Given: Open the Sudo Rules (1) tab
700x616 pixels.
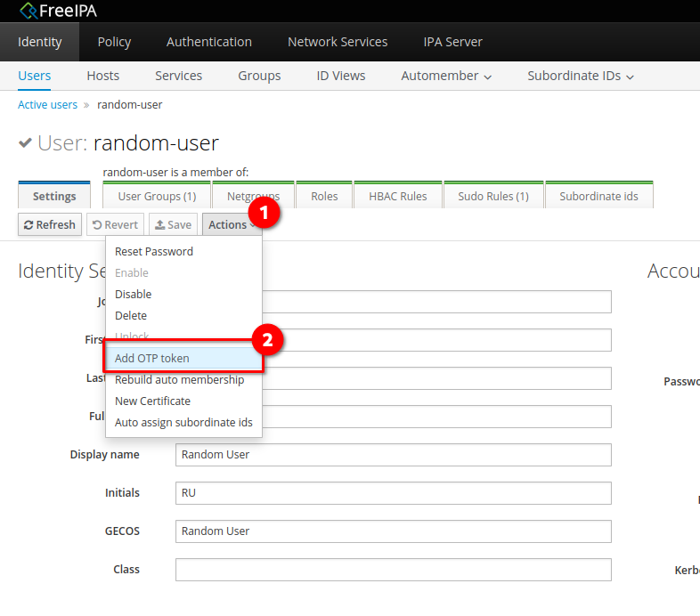Looking at the screenshot, I should 493,196.
